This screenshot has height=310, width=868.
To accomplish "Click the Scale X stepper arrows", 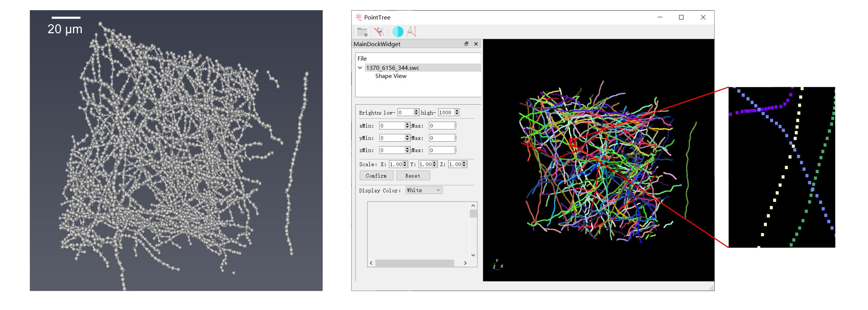I will point(405,164).
